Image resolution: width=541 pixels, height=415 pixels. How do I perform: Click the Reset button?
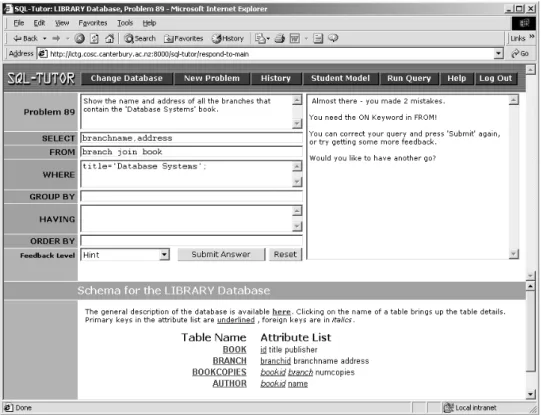[x=285, y=255]
